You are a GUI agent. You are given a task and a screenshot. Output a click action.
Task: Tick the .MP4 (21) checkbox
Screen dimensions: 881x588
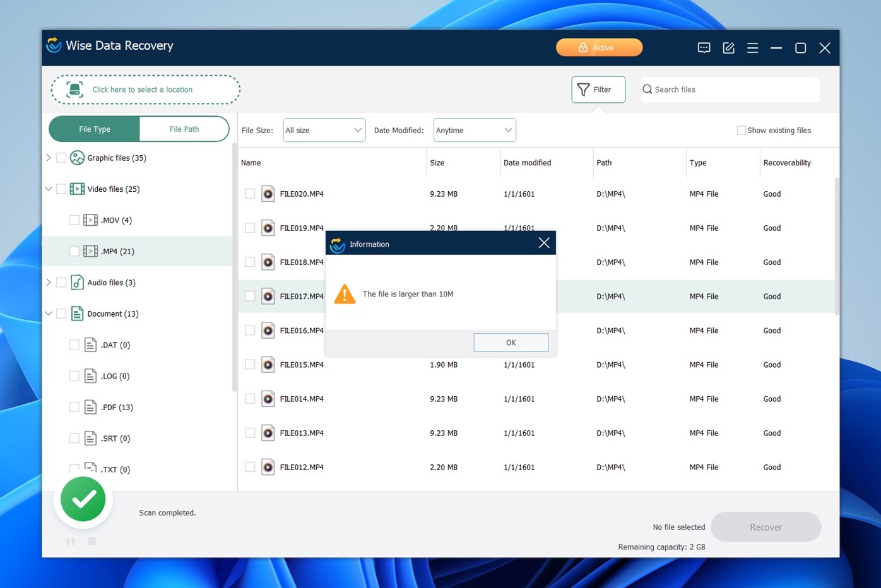pos(74,251)
